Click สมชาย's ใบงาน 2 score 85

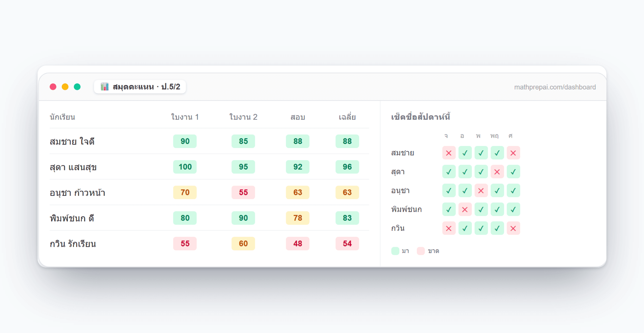point(243,141)
